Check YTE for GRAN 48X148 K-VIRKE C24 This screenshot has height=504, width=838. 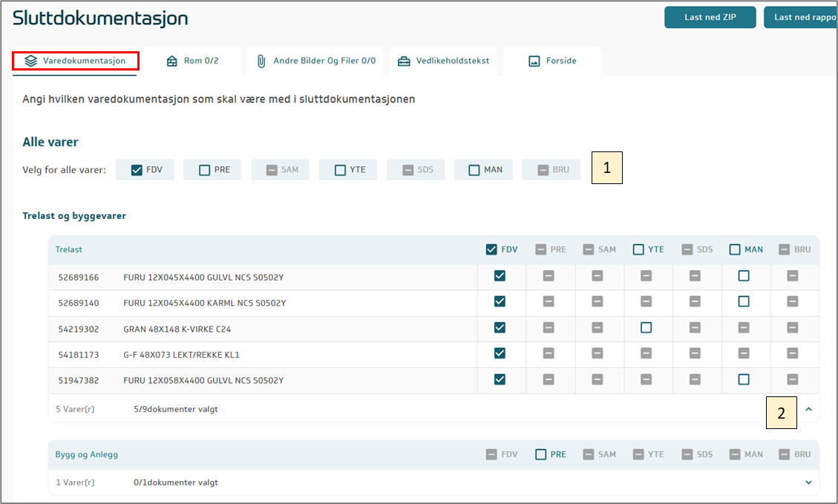coord(646,328)
